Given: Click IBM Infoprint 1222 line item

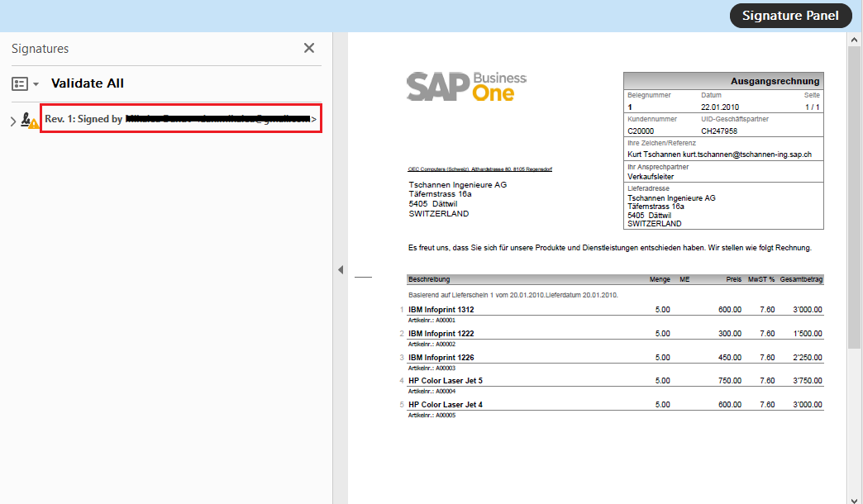Looking at the screenshot, I should [x=441, y=334].
